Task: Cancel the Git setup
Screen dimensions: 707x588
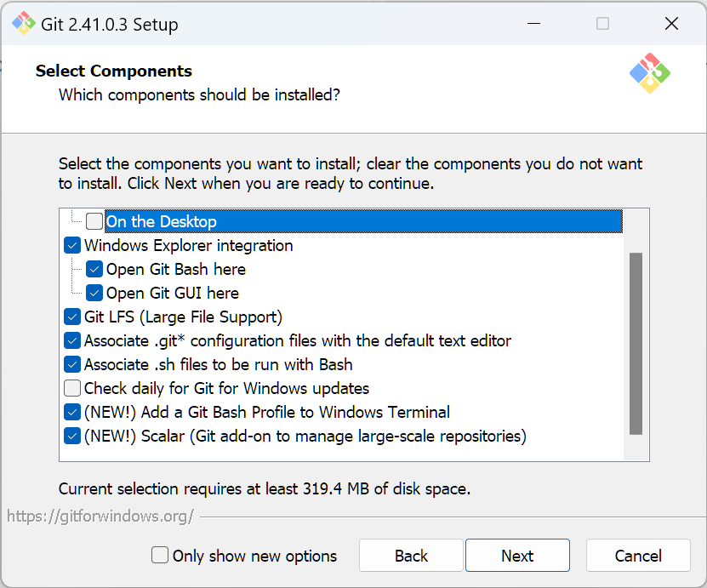Action: [638, 556]
